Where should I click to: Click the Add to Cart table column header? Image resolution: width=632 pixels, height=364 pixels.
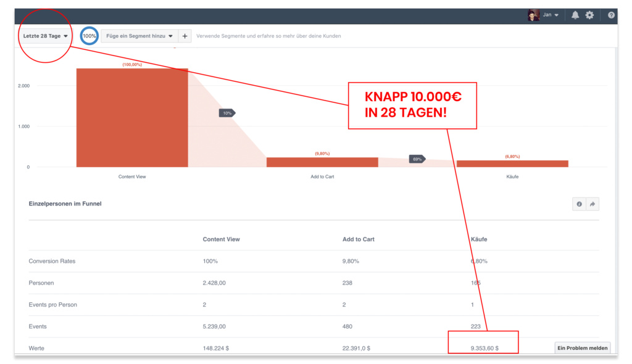point(359,239)
